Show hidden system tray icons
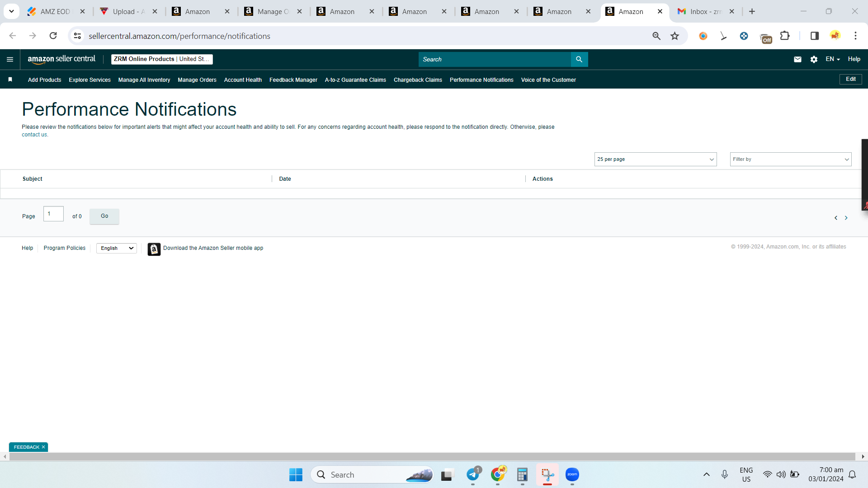The height and width of the screenshot is (488, 868). (x=707, y=474)
